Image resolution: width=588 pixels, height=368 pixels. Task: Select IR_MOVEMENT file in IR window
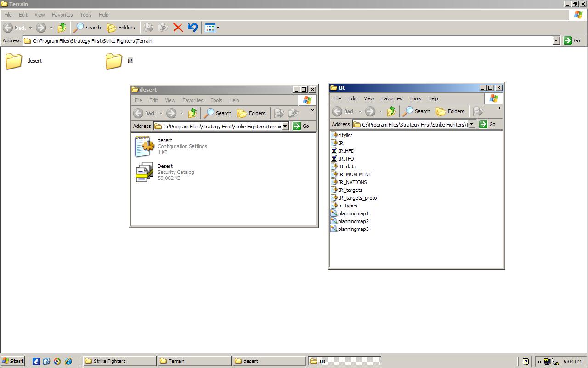point(351,174)
